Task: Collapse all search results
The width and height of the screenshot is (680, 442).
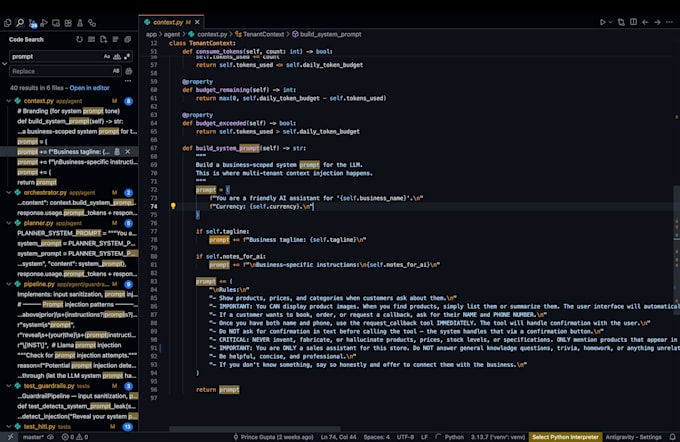Action: click(128, 39)
